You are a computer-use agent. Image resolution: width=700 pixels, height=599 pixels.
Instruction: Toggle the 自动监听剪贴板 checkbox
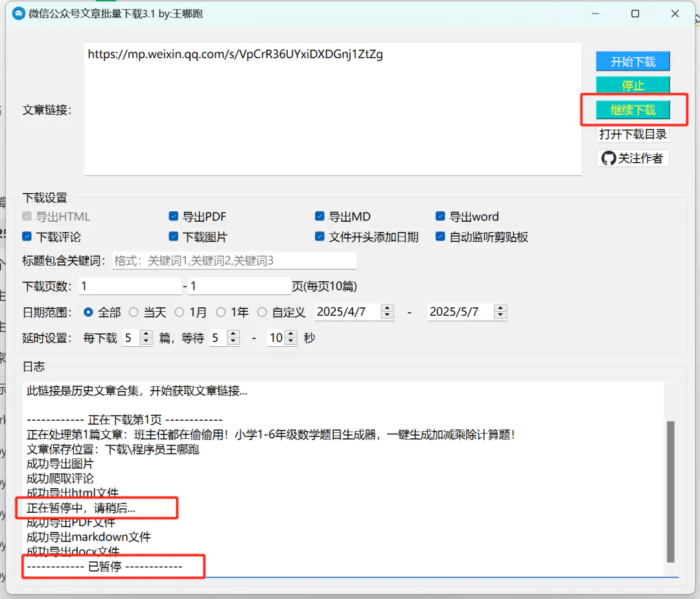coord(440,237)
